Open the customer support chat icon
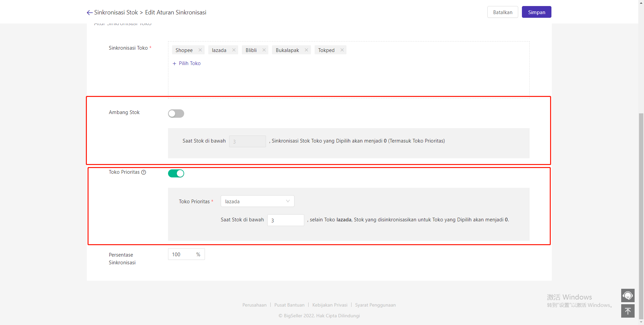 pyautogui.click(x=628, y=295)
